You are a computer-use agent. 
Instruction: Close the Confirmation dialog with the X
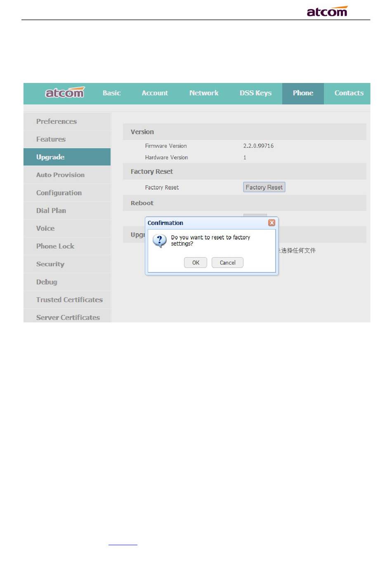point(272,223)
